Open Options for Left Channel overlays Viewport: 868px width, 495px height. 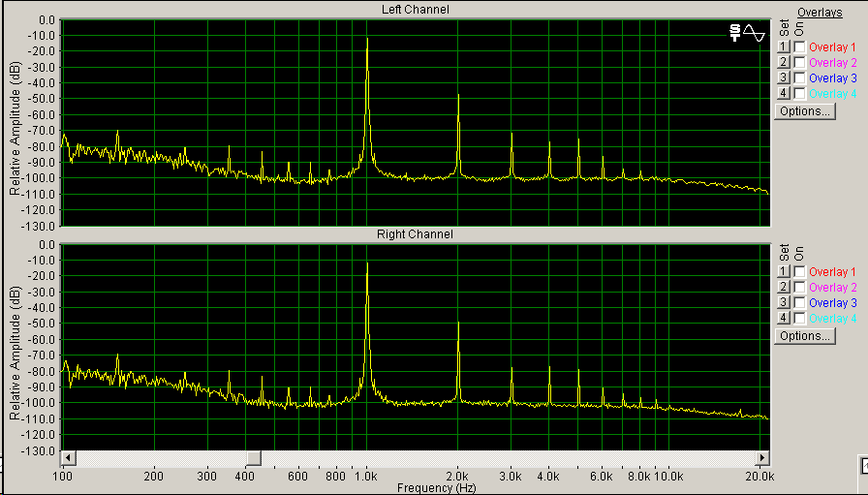tap(804, 111)
